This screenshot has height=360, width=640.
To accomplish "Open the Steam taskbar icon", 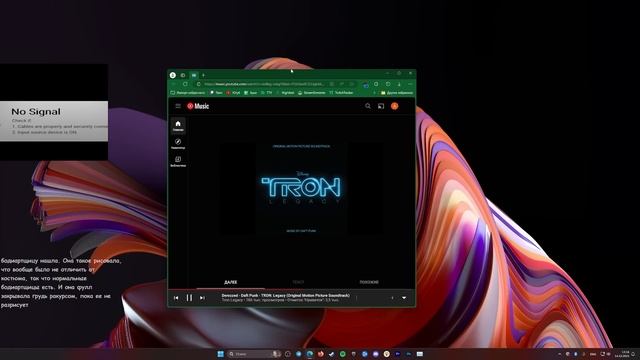I will [x=331, y=354].
